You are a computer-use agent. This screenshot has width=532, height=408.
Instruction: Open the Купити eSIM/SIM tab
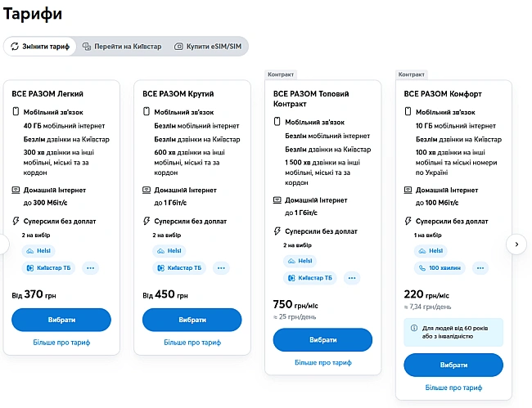coord(209,47)
